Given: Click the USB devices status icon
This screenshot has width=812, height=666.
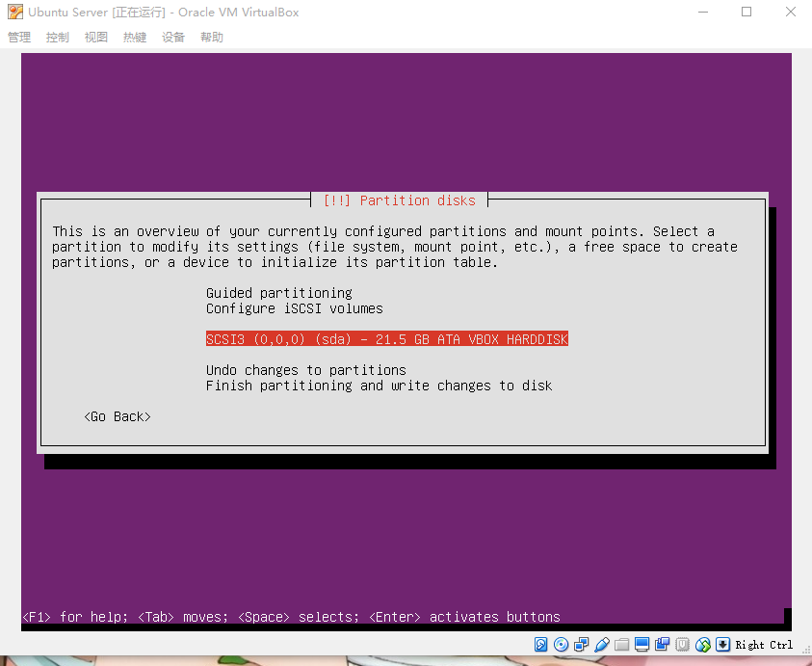Looking at the screenshot, I should (x=602, y=644).
